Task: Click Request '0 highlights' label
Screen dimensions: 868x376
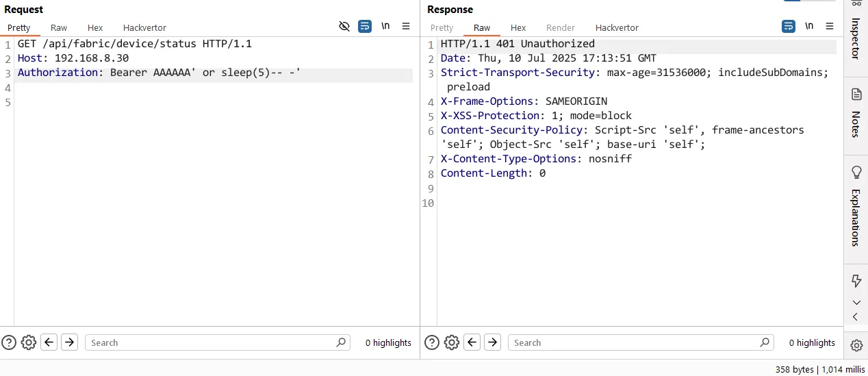Action: pos(388,342)
